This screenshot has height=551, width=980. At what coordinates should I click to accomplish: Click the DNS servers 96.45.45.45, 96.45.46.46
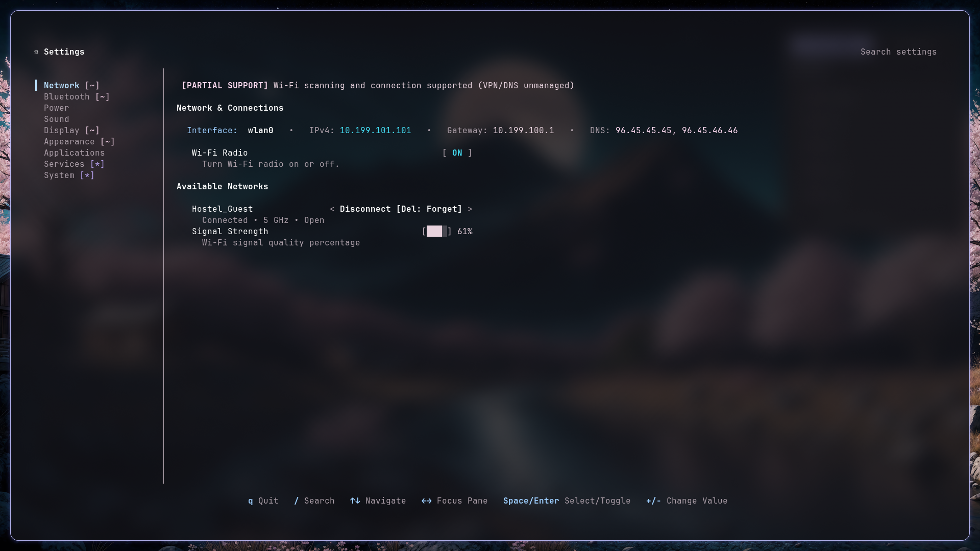[676, 131]
